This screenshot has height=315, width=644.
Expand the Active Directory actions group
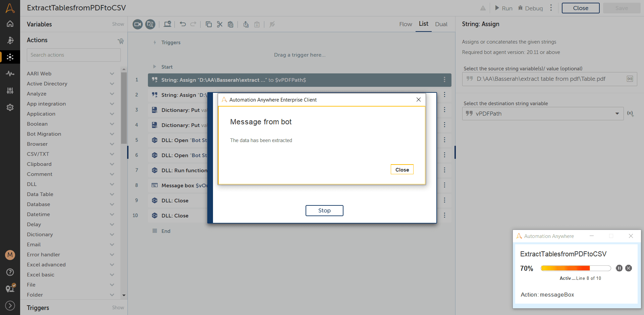pyautogui.click(x=112, y=84)
